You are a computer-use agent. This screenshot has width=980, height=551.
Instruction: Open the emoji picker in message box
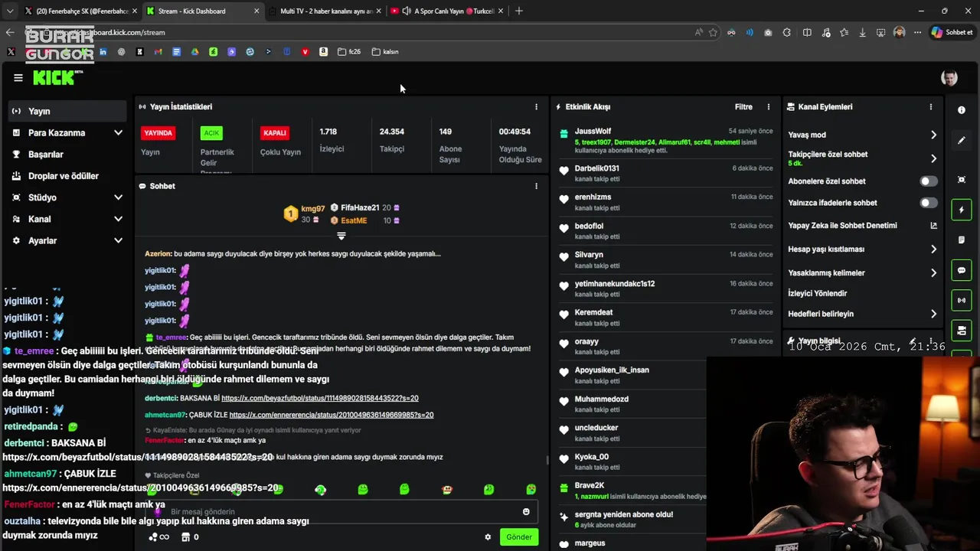526,512
